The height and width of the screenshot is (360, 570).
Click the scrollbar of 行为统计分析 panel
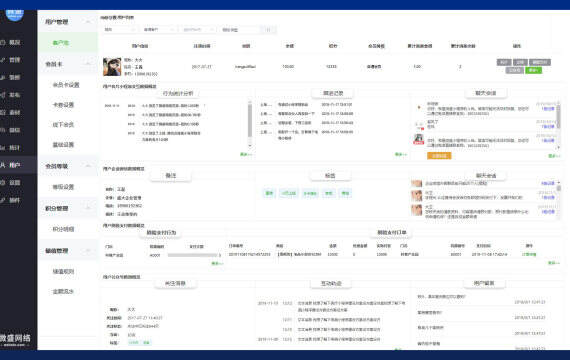click(x=250, y=124)
